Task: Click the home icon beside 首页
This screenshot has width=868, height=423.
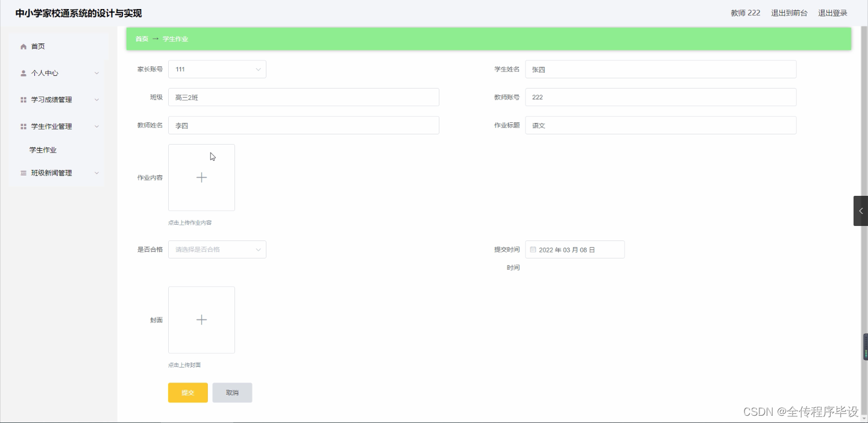Action: coord(23,46)
